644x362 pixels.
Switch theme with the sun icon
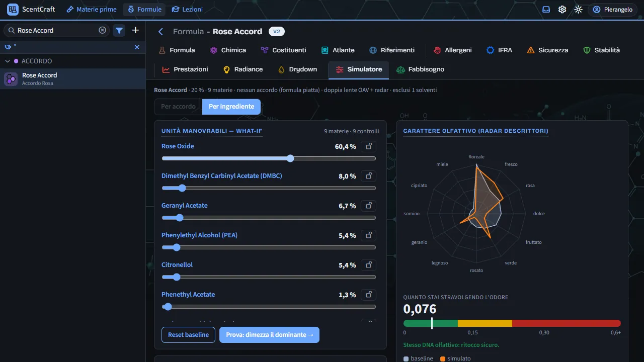coord(579,10)
